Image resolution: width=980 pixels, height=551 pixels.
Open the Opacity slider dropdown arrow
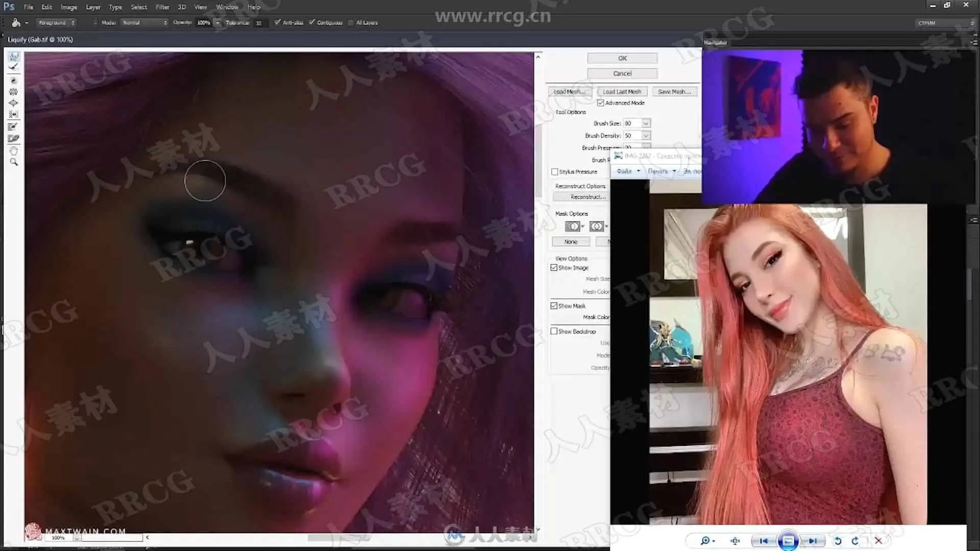pyautogui.click(x=217, y=22)
